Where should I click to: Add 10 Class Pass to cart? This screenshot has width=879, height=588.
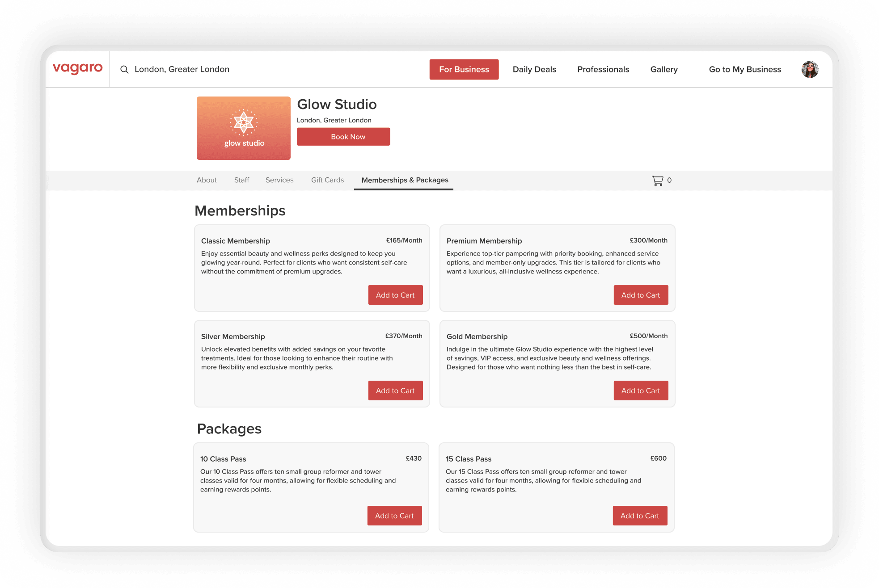[394, 516]
